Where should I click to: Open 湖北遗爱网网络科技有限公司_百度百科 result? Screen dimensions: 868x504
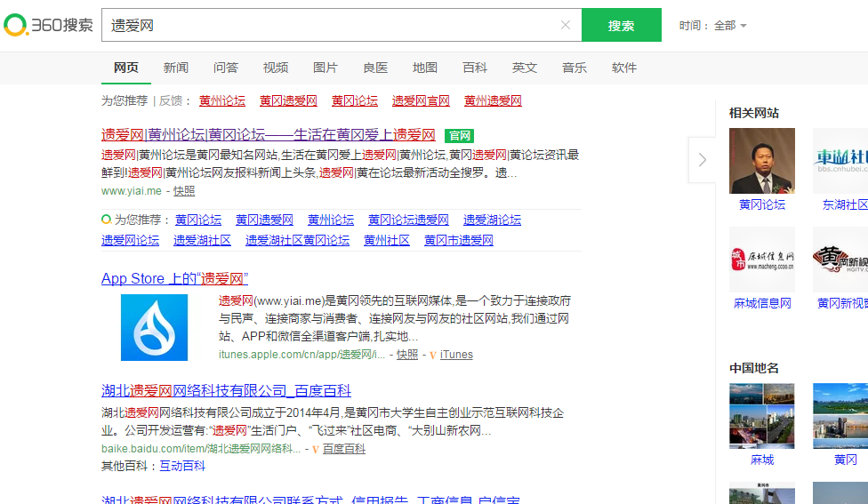(x=226, y=390)
